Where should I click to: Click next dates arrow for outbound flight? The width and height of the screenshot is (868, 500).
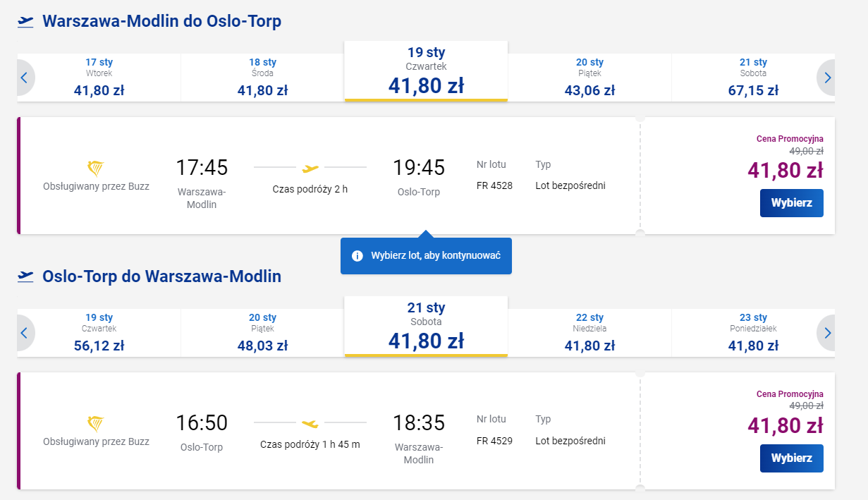pyautogui.click(x=827, y=78)
